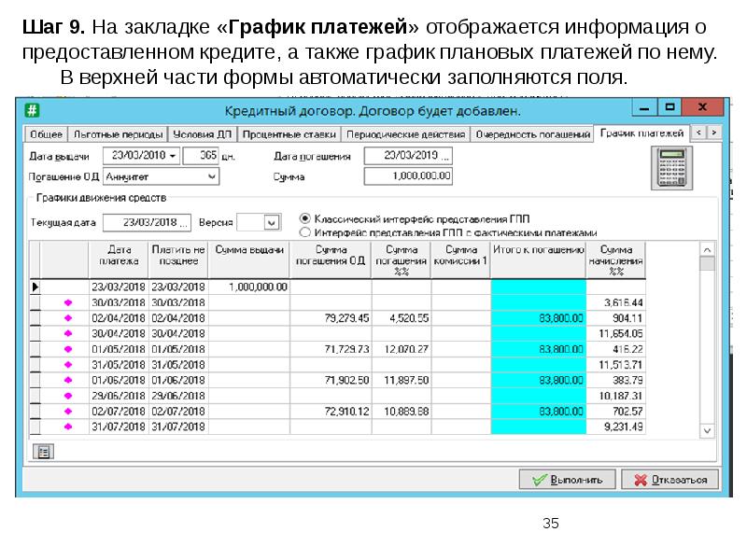Click the pink marker on the 30/03/2018 row
Screen dimensions: 747x560
click(66, 302)
